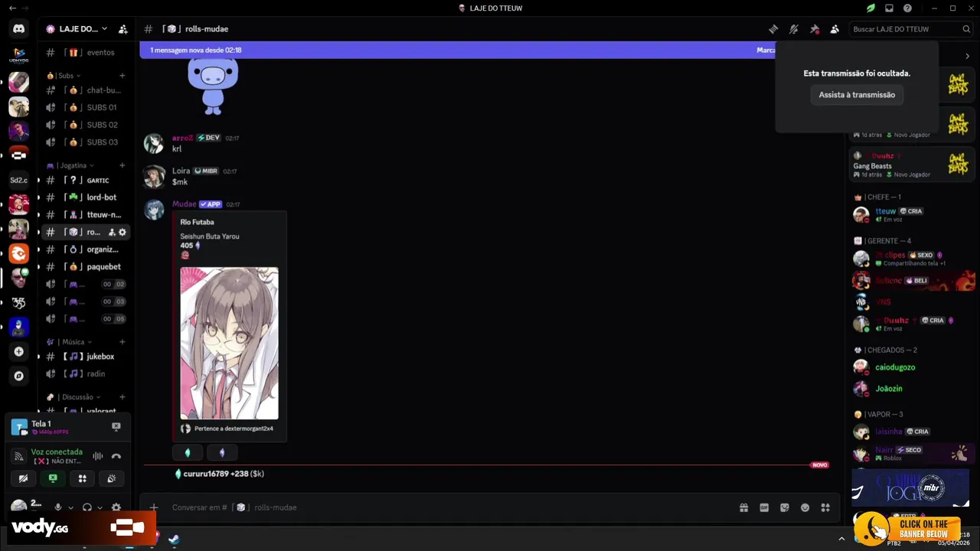
Task: Open GIF picker
Action: [764, 507]
